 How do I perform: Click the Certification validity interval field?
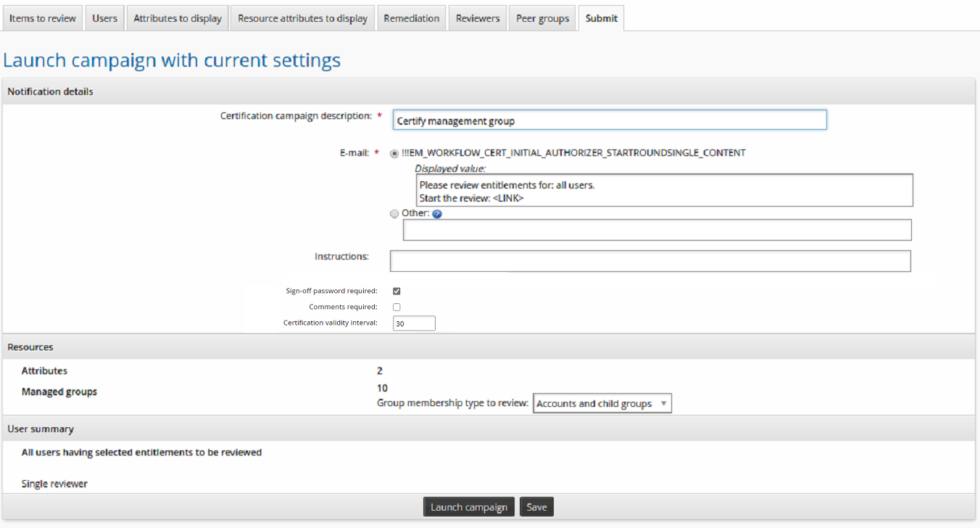pos(414,323)
